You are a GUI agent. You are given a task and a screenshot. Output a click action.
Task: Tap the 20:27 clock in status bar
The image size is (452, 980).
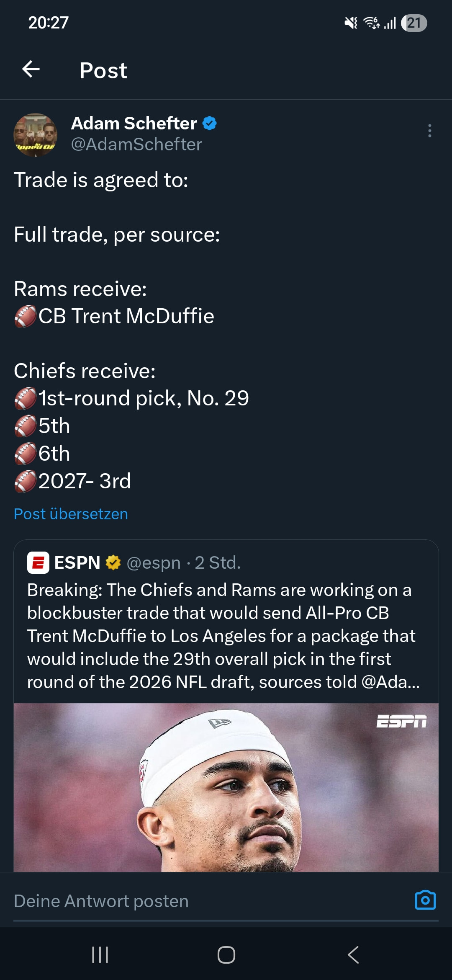(48, 23)
